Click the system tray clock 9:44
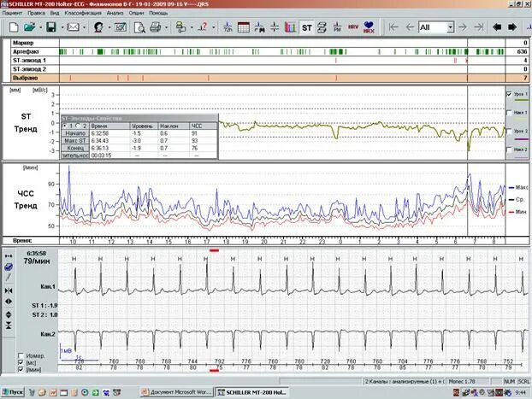Viewport: 532px width, 399px height. pyautogui.click(x=521, y=392)
